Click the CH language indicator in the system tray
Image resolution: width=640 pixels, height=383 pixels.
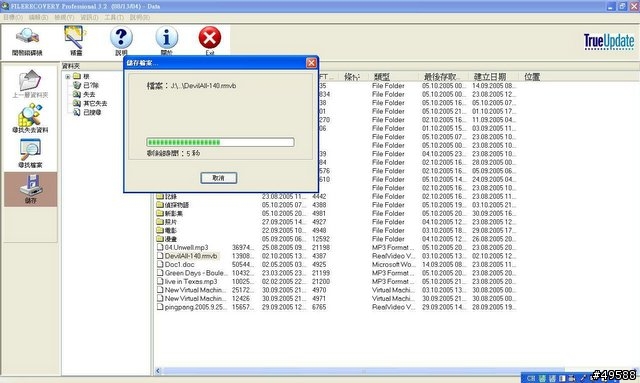(x=531, y=379)
